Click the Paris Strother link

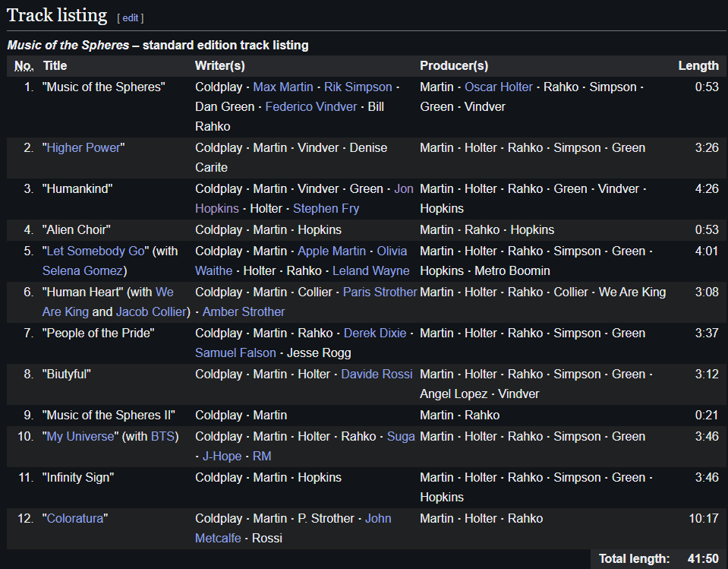380,292
